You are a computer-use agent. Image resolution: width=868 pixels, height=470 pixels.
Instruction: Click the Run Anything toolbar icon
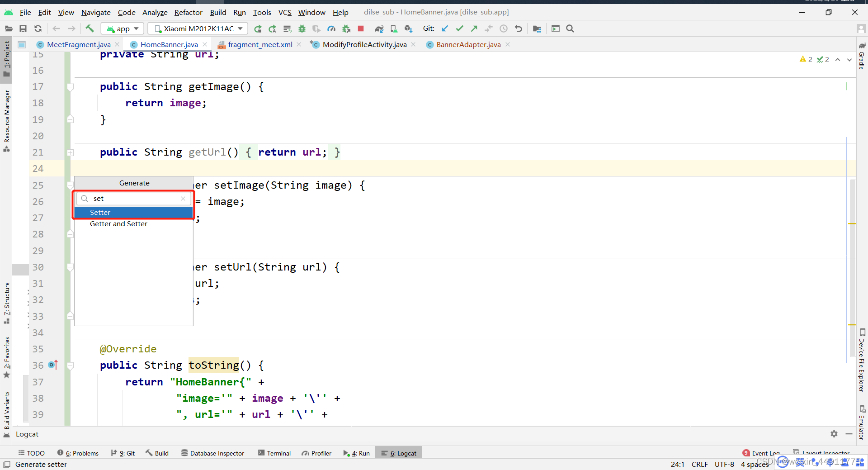556,28
